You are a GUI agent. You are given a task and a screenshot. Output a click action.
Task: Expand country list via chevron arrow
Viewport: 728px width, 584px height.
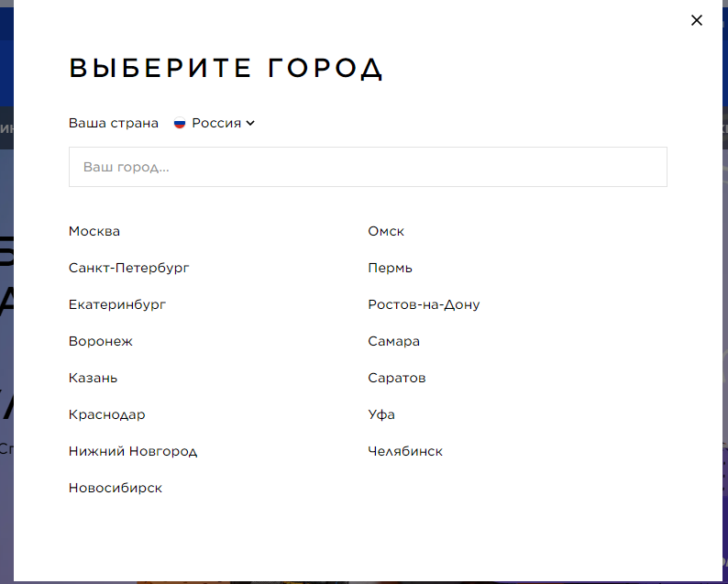tap(250, 123)
